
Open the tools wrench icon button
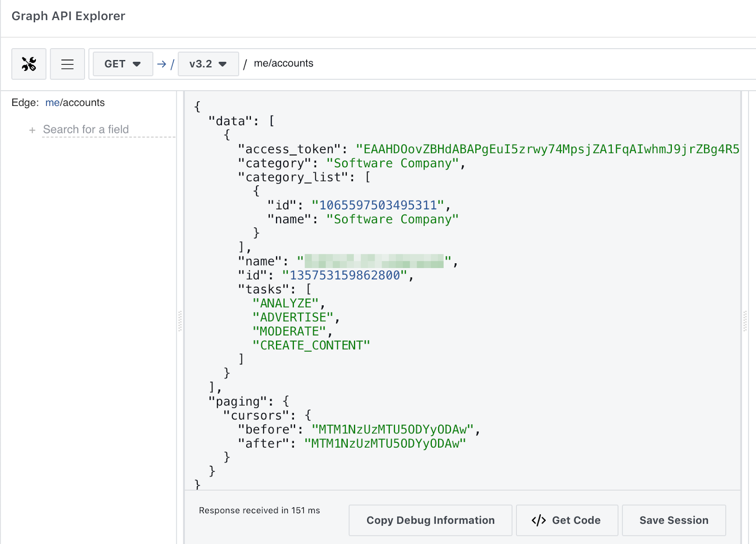pos(29,64)
